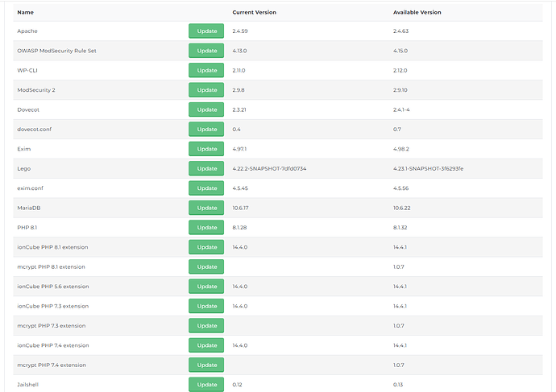Select Dovecot available version 2.4.1-4

point(401,109)
